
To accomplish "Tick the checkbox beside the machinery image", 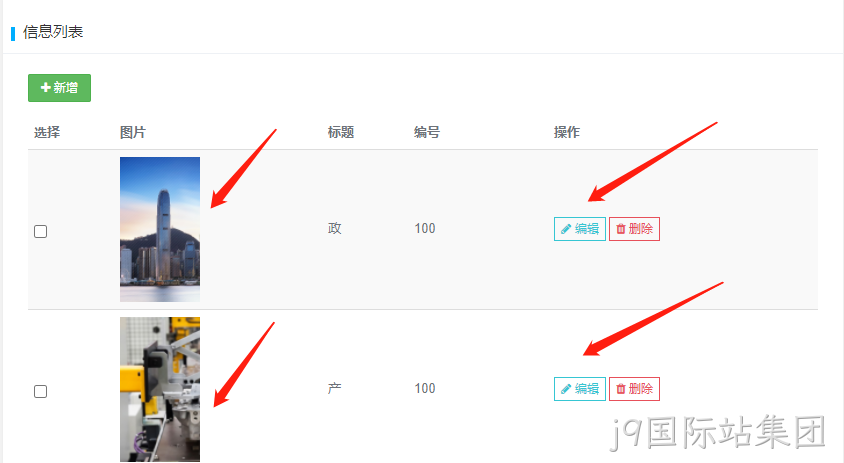I will [x=40, y=391].
